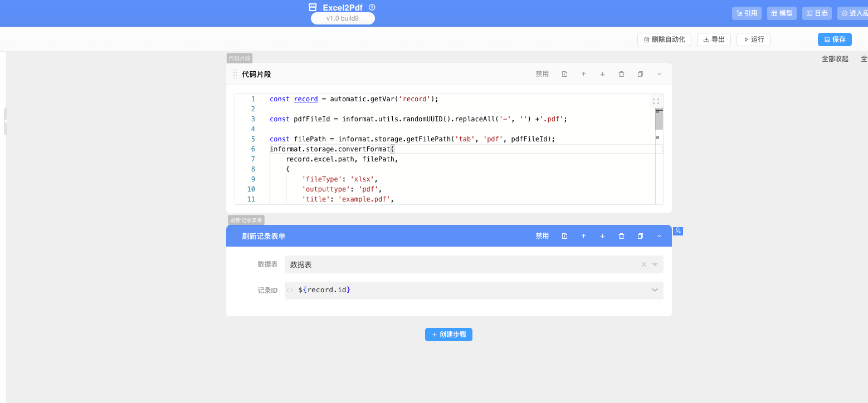Viewport: 868px width, 403px height.
Task: Expand the 记录ID dropdown chevron
Action: pos(655,290)
